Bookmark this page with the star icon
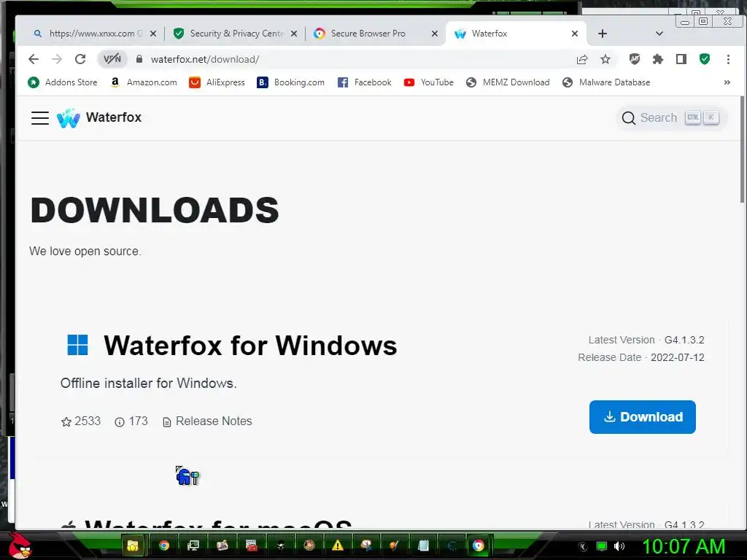 click(605, 59)
